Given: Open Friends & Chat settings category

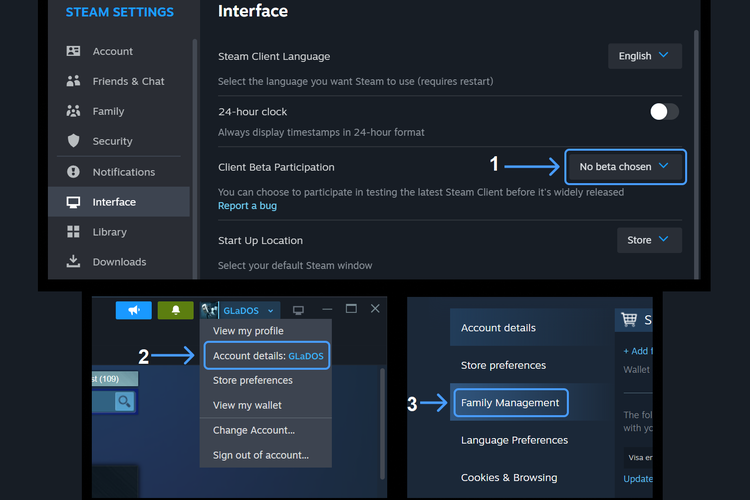Looking at the screenshot, I should pyautogui.click(x=119, y=81).
